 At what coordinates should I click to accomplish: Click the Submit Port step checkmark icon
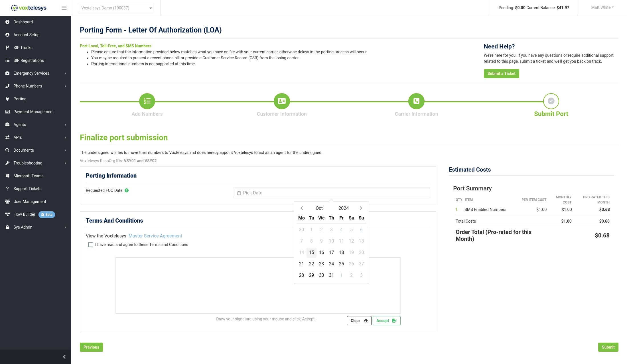551,101
